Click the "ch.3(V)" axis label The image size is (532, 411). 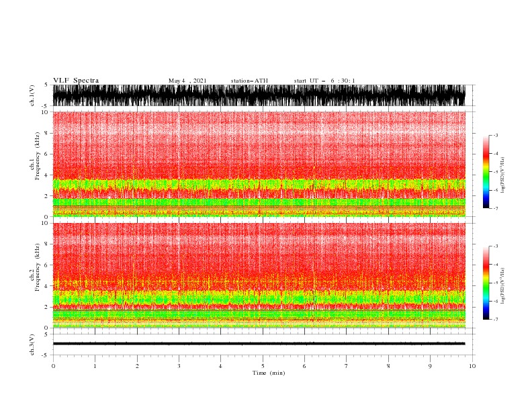[32, 345]
